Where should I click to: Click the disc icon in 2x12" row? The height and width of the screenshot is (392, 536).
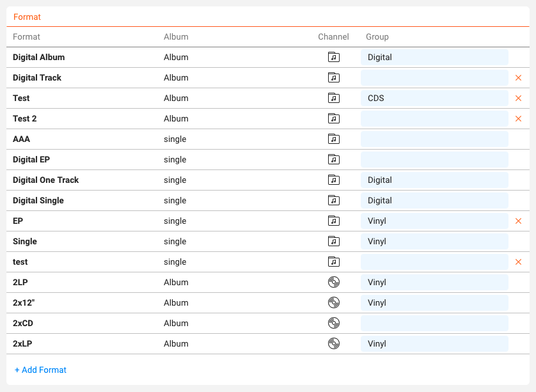click(x=334, y=303)
